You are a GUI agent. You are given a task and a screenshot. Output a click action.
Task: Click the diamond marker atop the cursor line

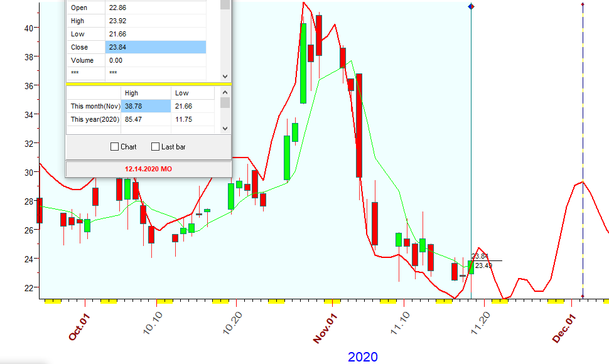coord(472,6)
